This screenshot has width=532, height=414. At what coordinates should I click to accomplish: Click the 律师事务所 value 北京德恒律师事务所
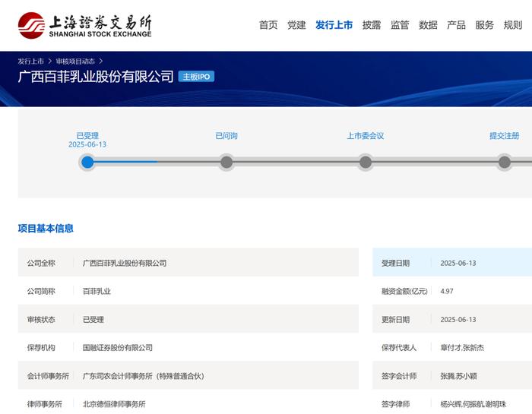(114, 404)
